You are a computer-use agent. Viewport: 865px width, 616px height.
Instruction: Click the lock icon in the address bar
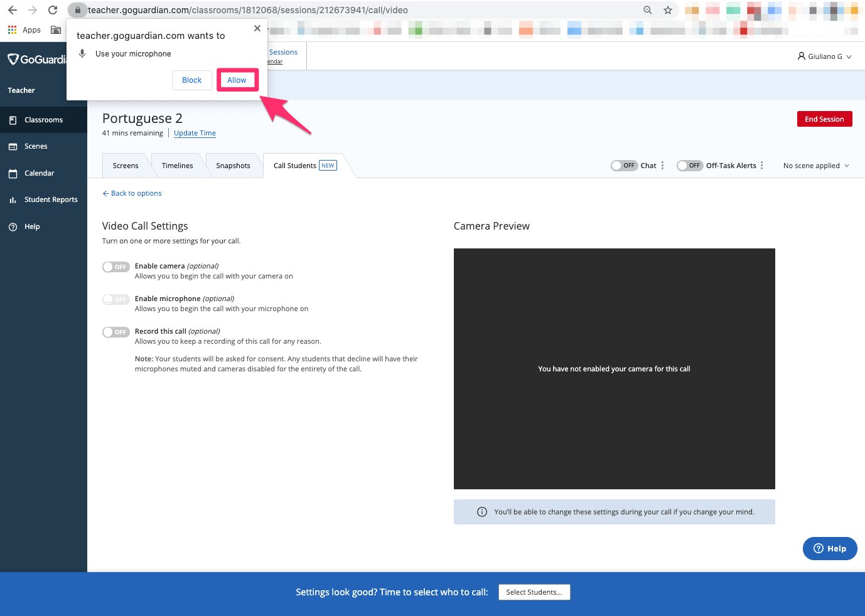[x=78, y=10]
